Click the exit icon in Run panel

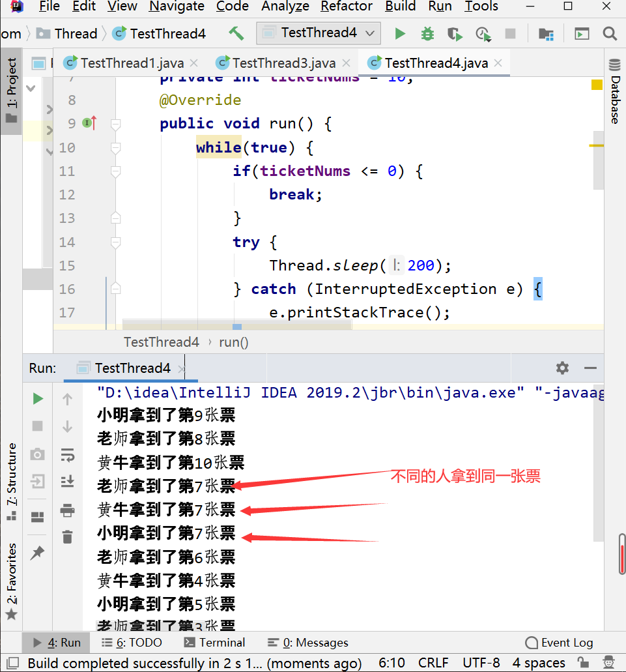click(38, 481)
